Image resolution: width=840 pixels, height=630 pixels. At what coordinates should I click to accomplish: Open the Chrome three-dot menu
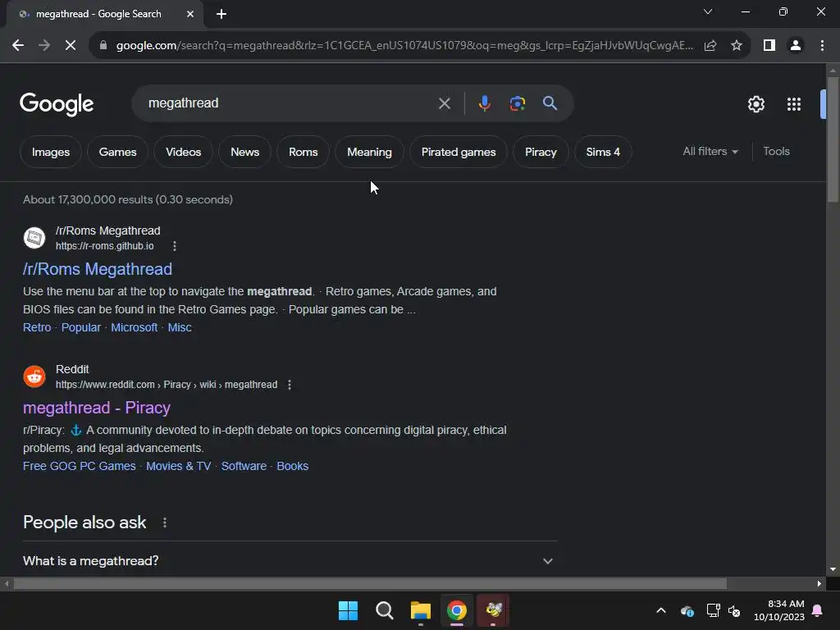pyautogui.click(x=822, y=46)
